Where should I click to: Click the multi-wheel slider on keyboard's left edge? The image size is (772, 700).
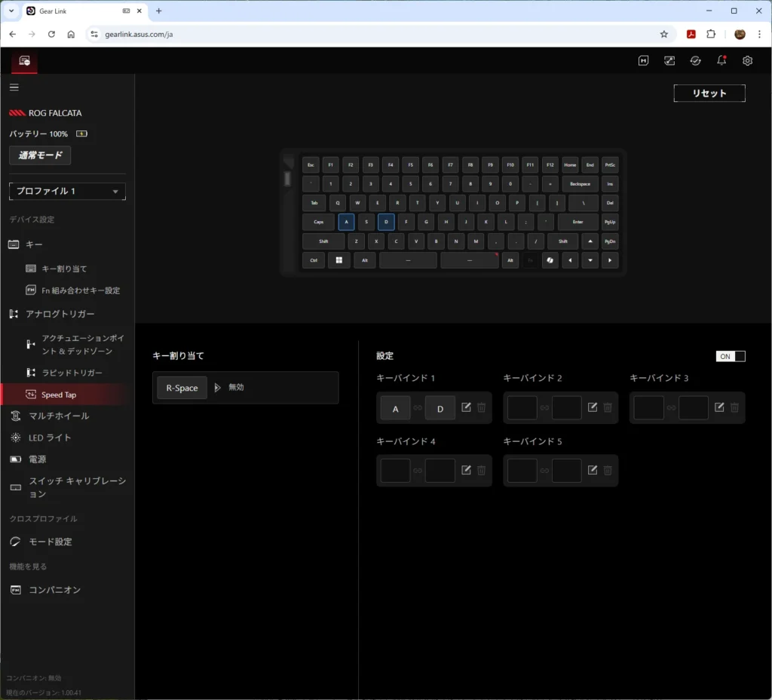[287, 179]
